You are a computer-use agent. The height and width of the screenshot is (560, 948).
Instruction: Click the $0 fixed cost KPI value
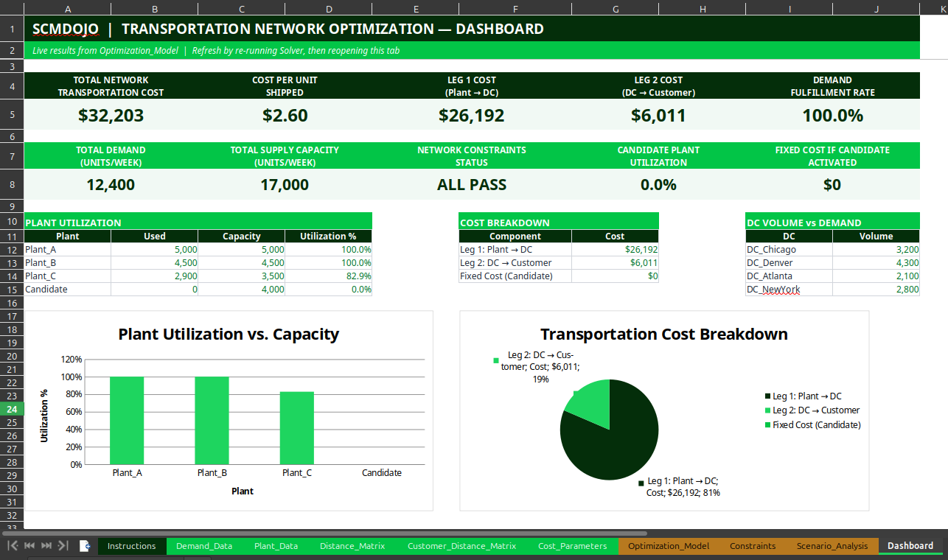(x=832, y=184)
